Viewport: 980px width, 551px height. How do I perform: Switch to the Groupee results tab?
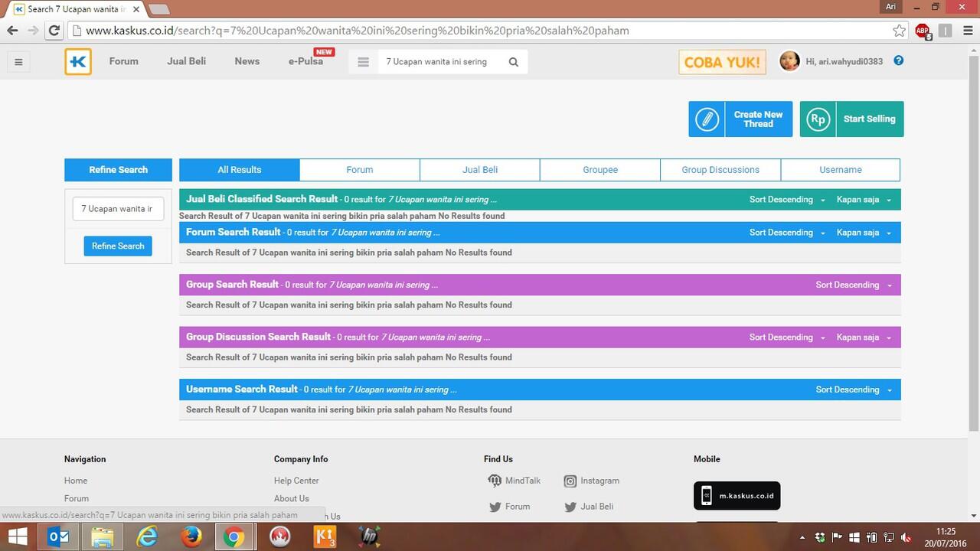point(600,170)
